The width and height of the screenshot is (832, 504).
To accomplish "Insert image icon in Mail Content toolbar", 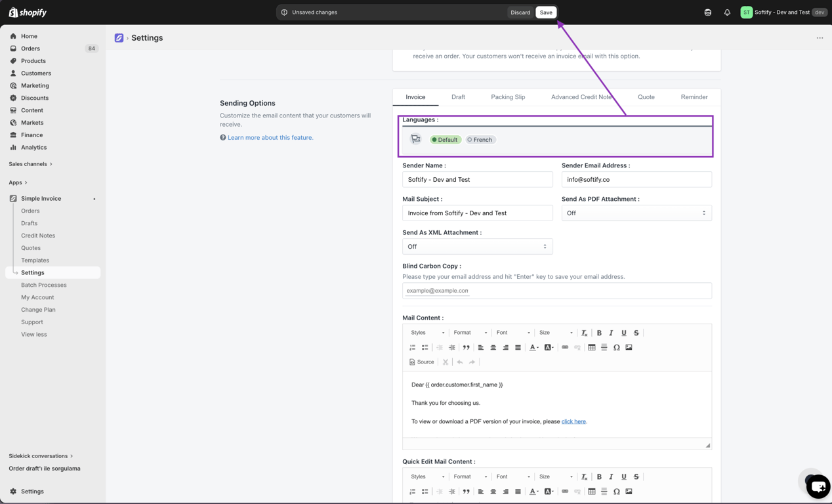I will point(629,347).
